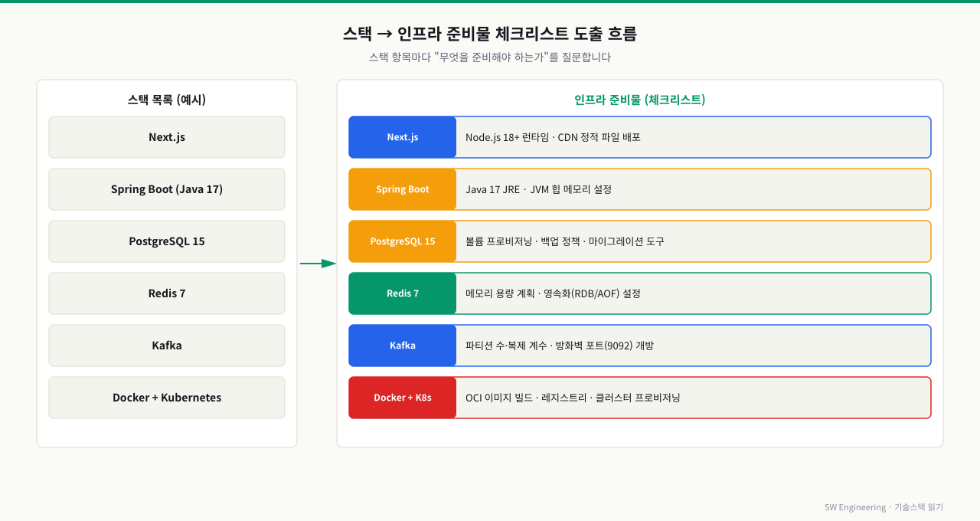Click text '메모리 용량 계획 · 영속화(RDB/AOF) 설정'
Viewport: 980px width, 521px height.
click(553, 293)
